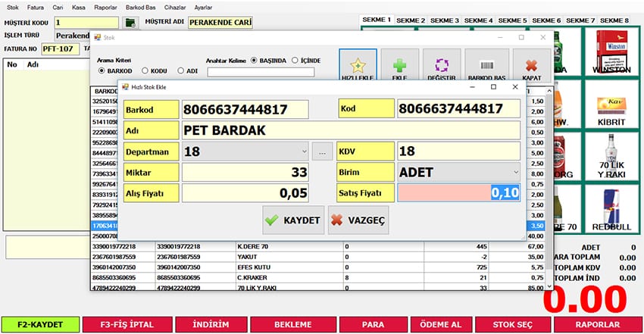The height and width of the screenshot is (334, 644).
Task: Select the Winston cigarette product tile
Action: click(x=613, y=52)
